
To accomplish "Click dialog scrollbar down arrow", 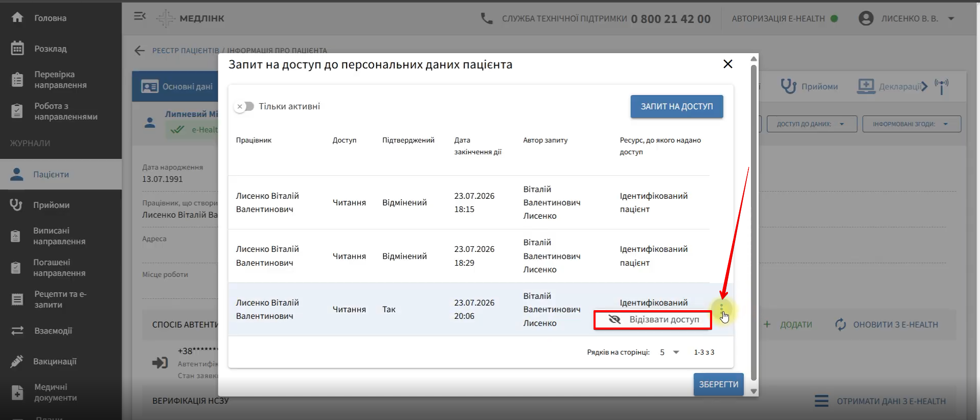I will pyautogui.click(x=754, y=391).
